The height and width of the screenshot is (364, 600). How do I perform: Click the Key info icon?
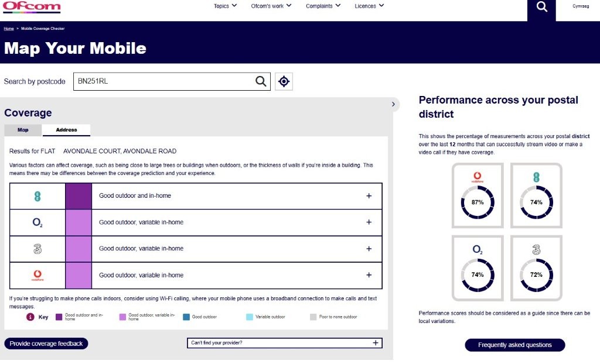click(30, 317)
